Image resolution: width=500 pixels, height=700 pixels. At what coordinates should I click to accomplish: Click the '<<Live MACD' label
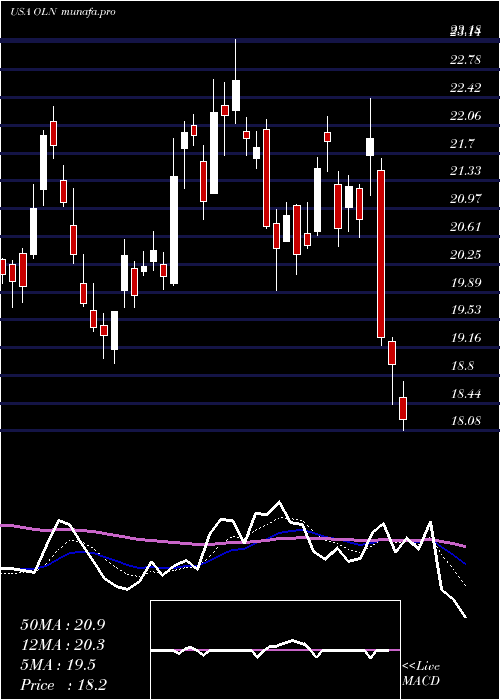point(421,674)
